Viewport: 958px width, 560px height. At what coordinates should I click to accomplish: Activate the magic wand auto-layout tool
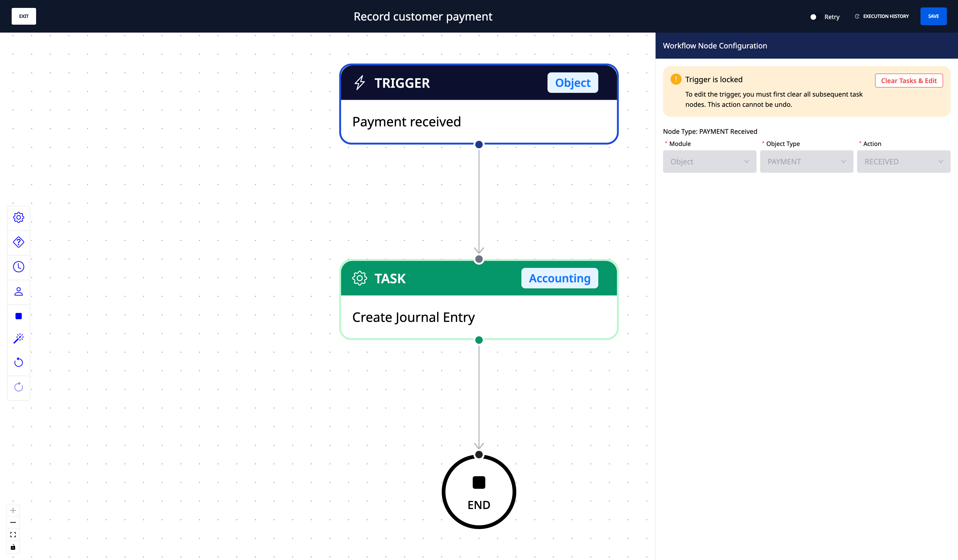[x=19, y=338]
